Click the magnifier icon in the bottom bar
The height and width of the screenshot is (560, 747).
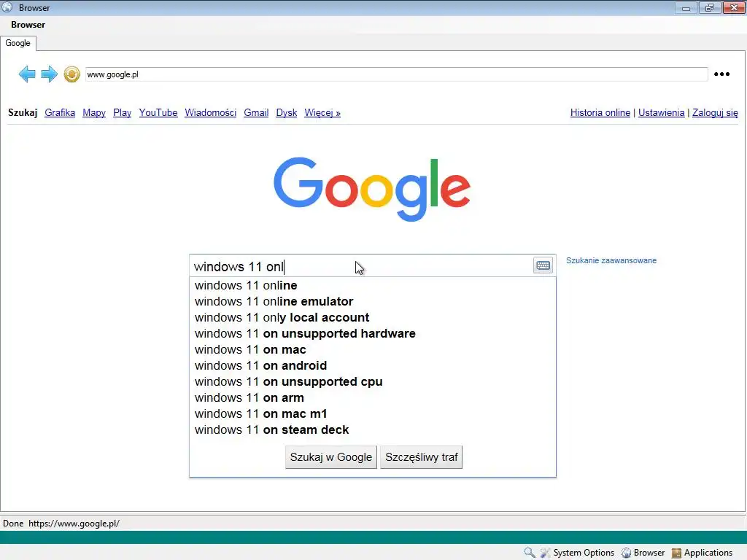(530, 553)
